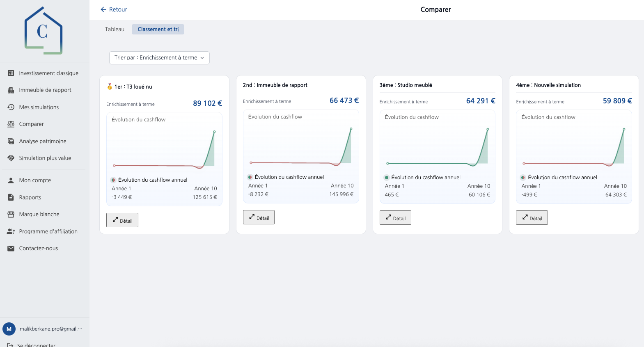Click the cashflow chart of Immeuble de rapport card
Image resolution: width=644 pixels, height=347 pixels.
pos(301,147)
